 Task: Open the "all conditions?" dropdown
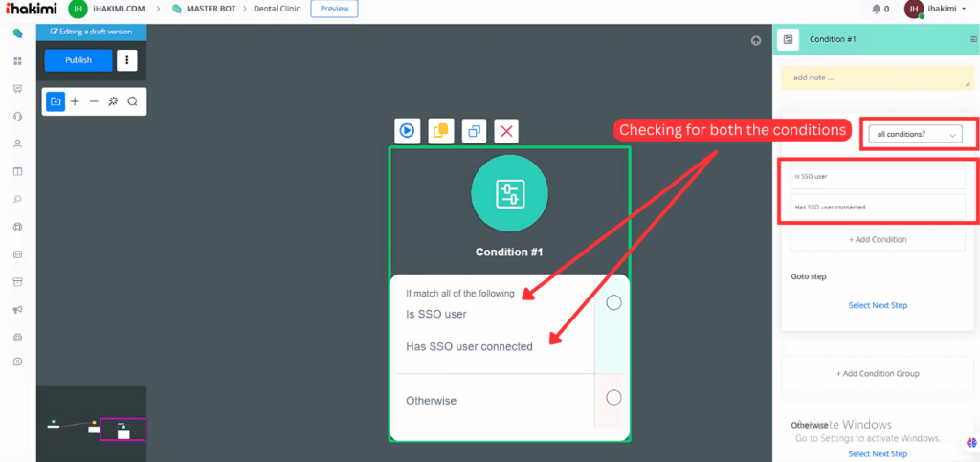[917, 135]
